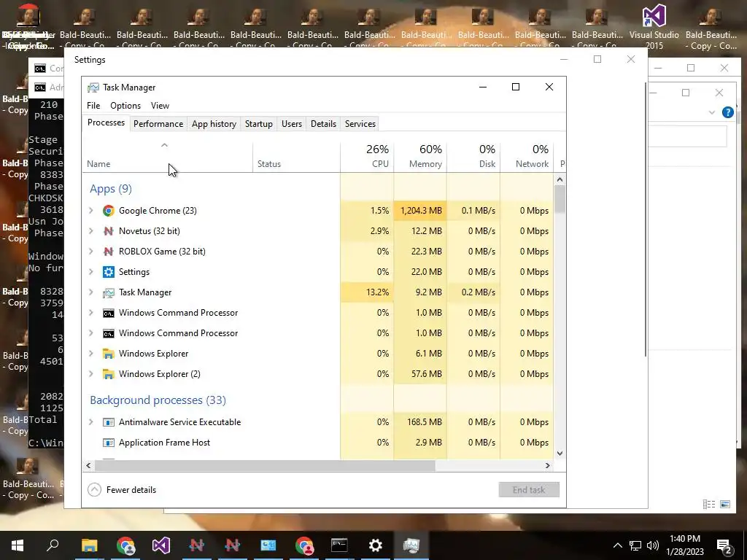The image size is (747, 560).
Task: Switch to the Users tab
Action: pyautogui.click(x=292, y=124)
